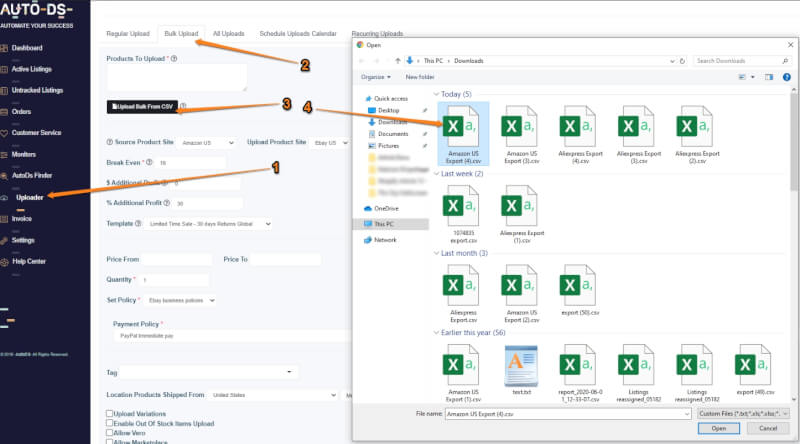Switch to the Regular Upload tab
The width and height of the screenshot is (800, 444).
tap(128, 34)
